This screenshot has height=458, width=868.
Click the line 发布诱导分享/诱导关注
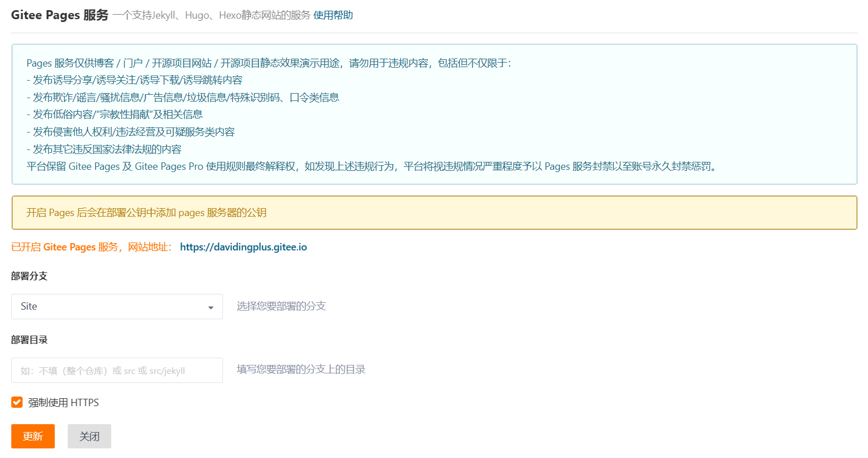click(134, 80)
